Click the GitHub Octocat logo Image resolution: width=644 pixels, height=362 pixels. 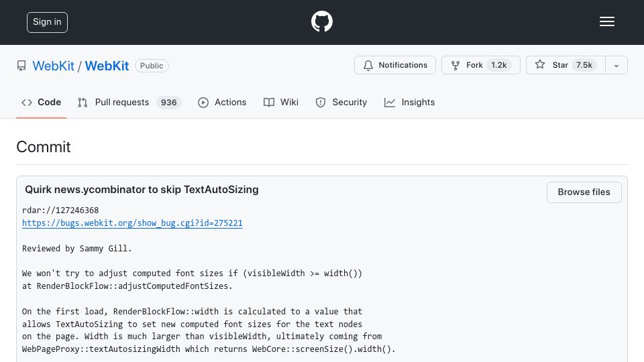tap(321, 21)
